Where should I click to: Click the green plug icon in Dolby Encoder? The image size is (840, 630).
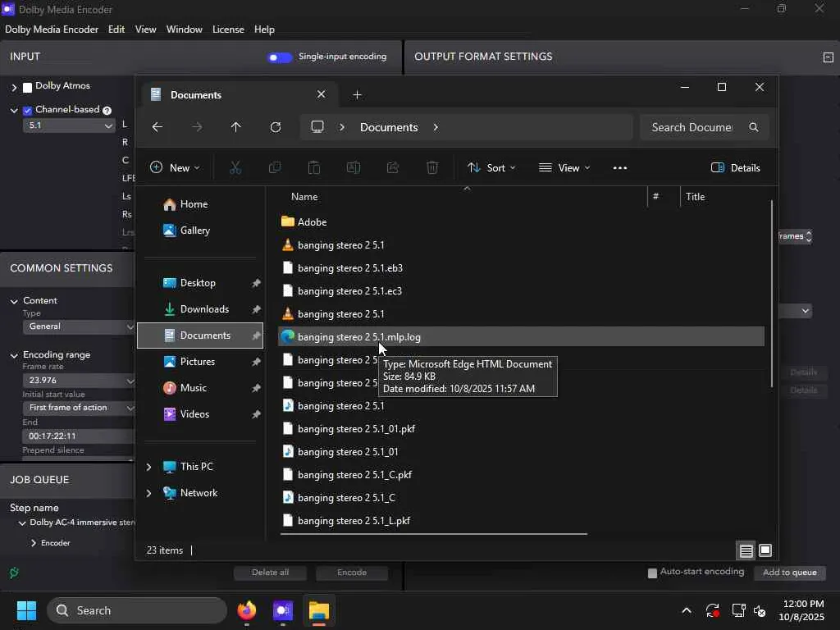(14, 573)
